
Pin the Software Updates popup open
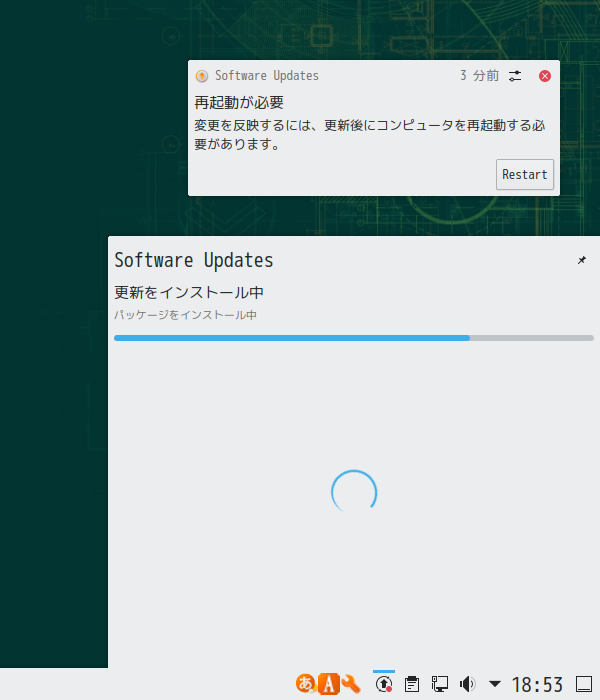[x=582, y=260]
